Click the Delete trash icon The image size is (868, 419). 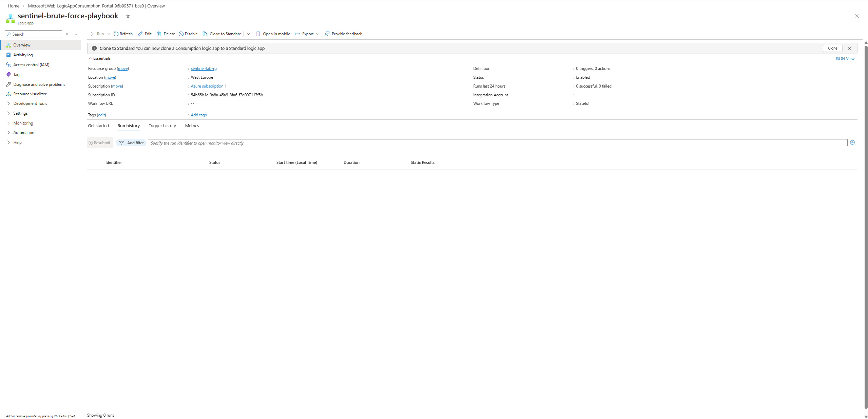coord(159,34)
